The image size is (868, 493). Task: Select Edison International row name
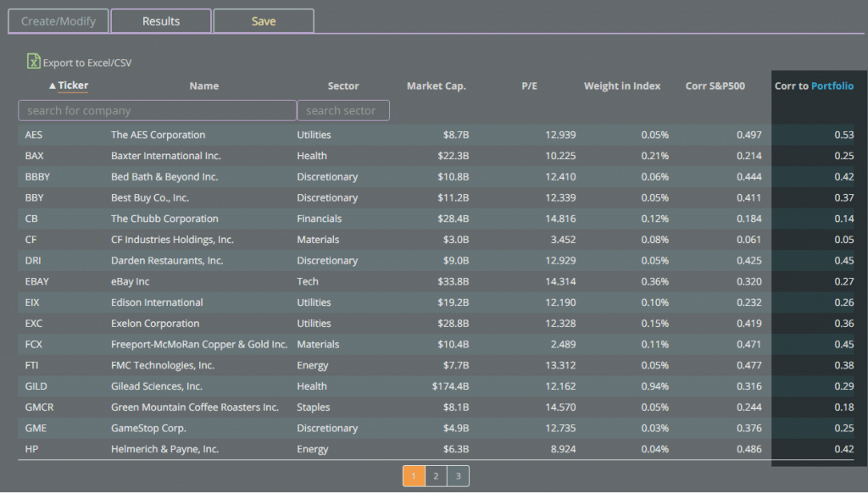(x=157, y=302)
